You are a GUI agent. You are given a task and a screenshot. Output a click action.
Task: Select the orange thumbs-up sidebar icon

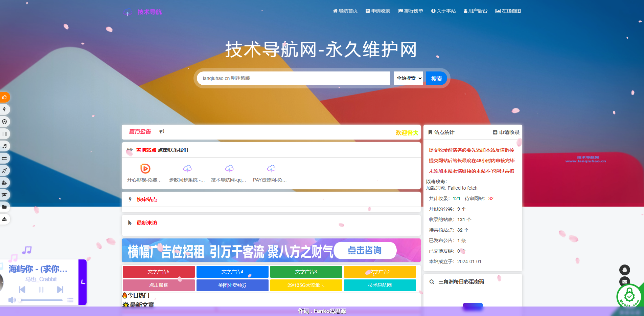click(x=5, y=97)
